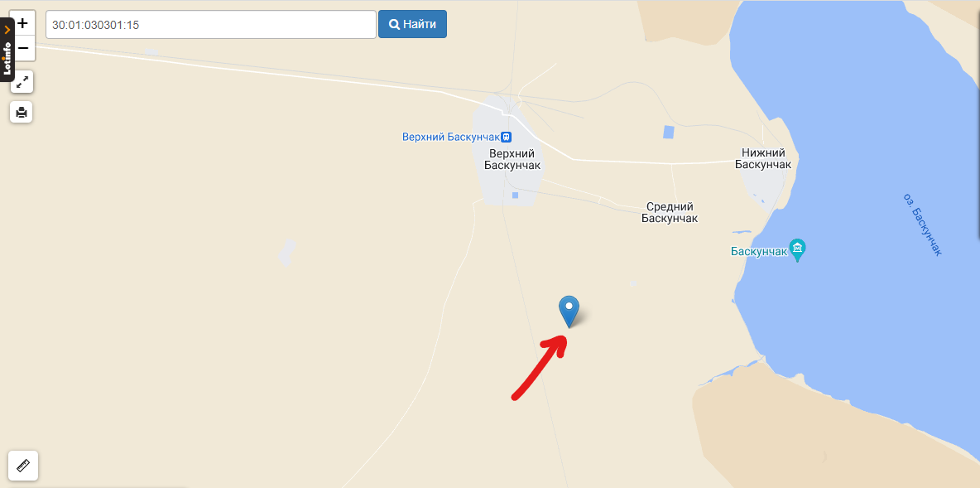Open the ruler measurement tool
The image size is (980, 488).
tap(23, 466)
